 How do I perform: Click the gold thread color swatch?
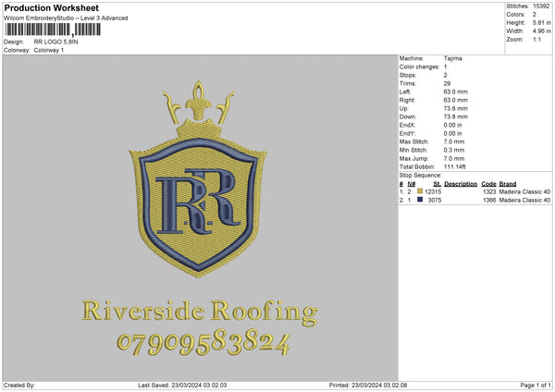click(x=420, y=191)
